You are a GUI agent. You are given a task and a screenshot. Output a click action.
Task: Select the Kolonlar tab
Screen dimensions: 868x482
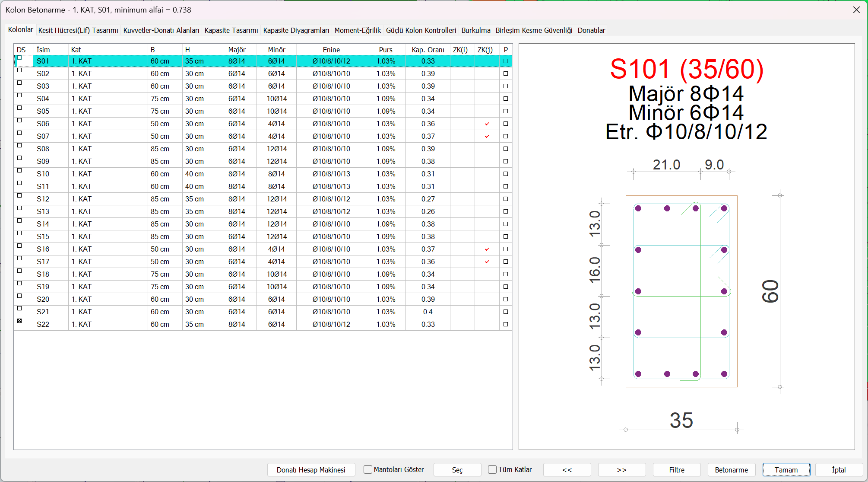(20, 29)
